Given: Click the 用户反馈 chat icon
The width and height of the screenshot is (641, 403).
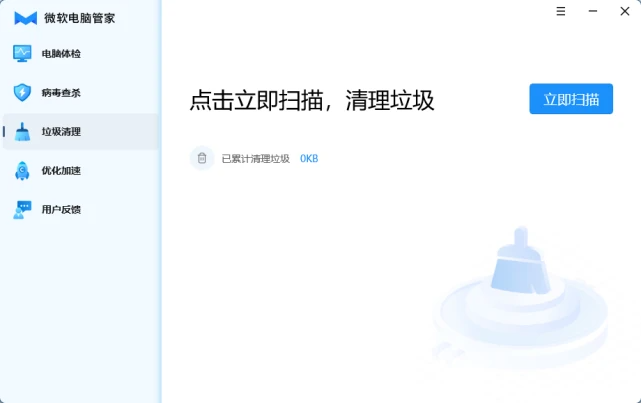Looking at the screenshot, I should [x=22, y=209].
